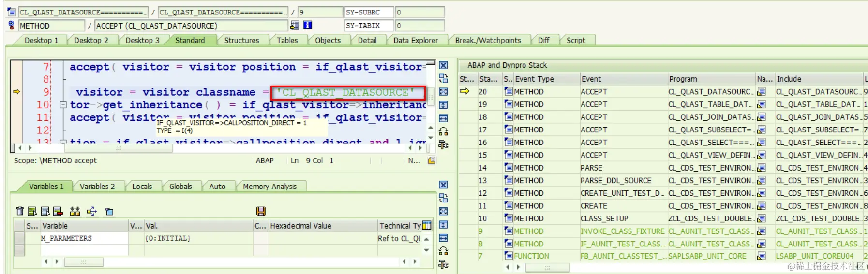The image size is (868, 274).
Task: Click the ACCEPT (CL_QLAST_DATASOURCE) field
Action: pos(191,26)
